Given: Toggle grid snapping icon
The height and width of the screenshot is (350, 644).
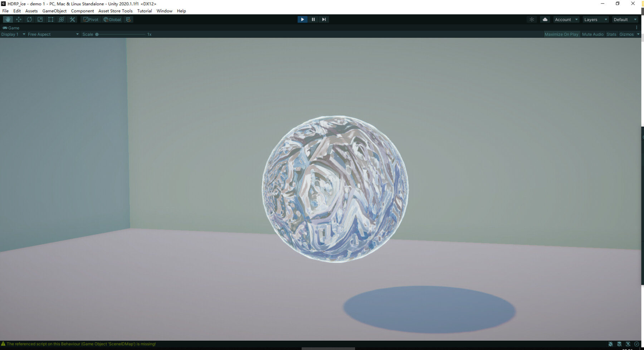Looking at the screenshot, I should [128, 19].
